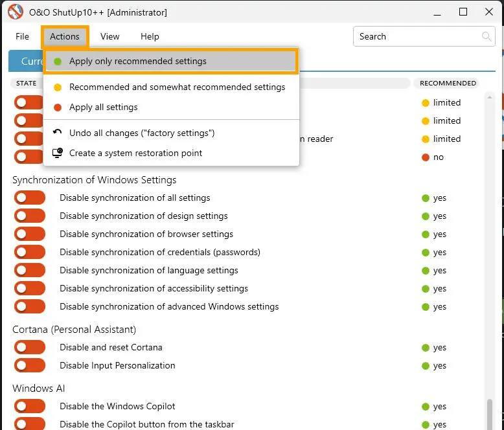Screen dimensions: 504x430
Task: Toggle Disable synchronization of browser settings
Action: 30,234
